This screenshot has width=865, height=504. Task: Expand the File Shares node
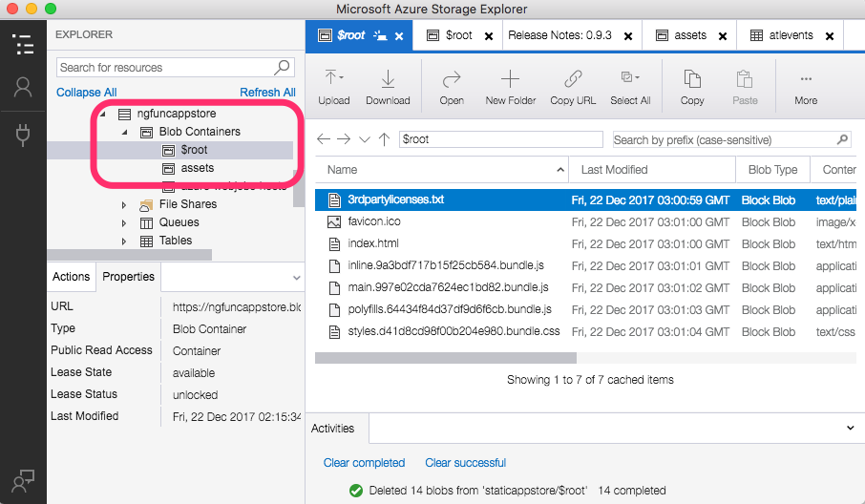[124, 204]
